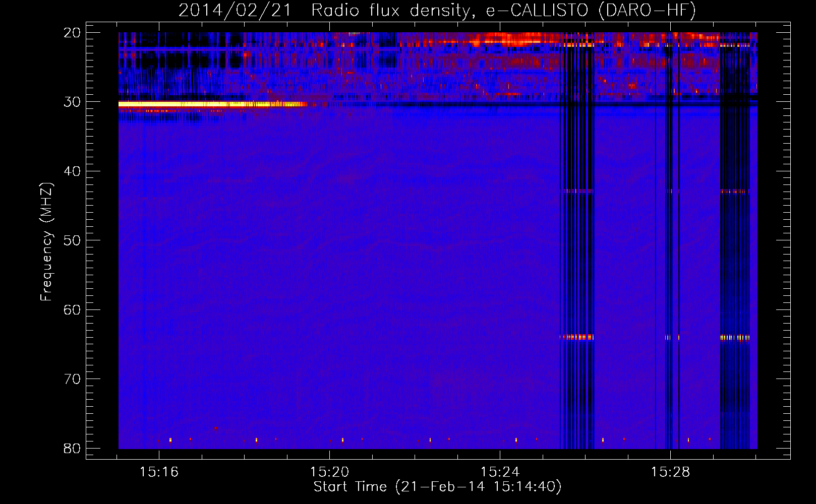This screenshot has height=504, width=816.
Task: Click the '15:20' time tick label
Action: (x=329, y=472)
